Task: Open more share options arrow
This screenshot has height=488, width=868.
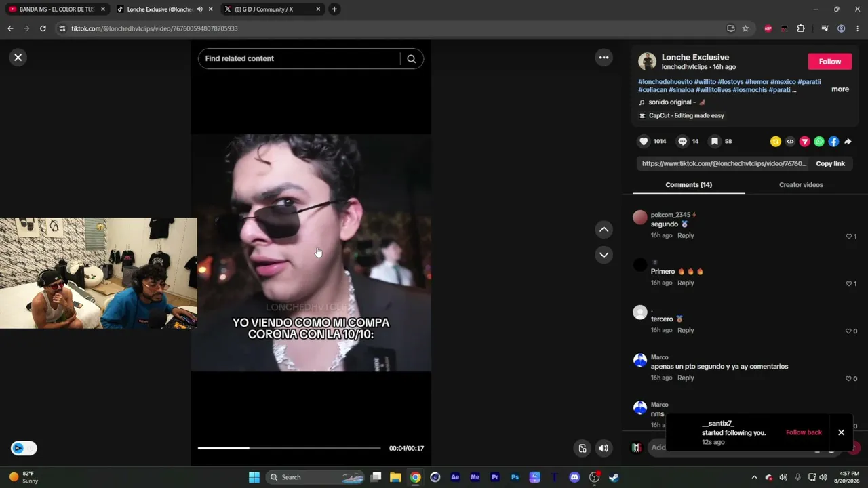Action: click(848, 142)
